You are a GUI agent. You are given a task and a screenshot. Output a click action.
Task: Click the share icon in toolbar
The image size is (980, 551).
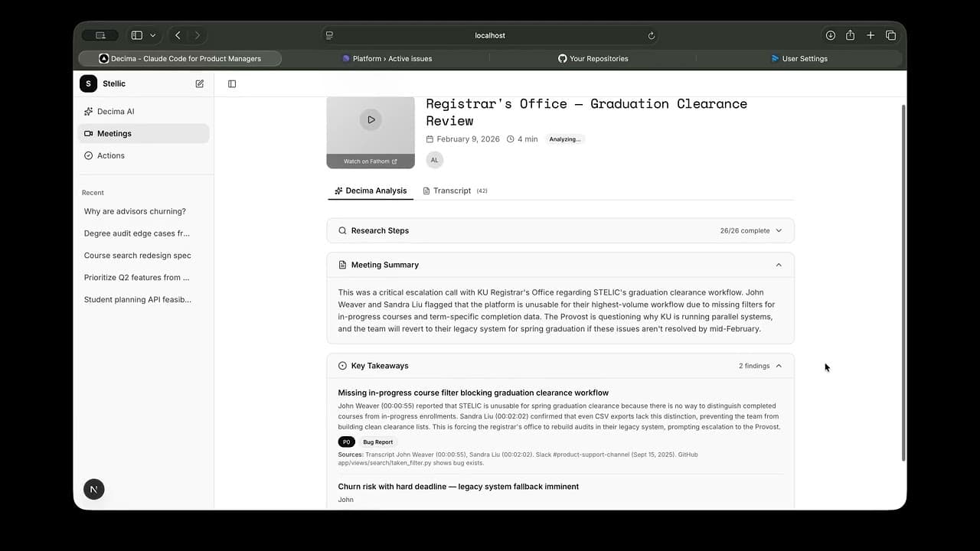[850, 36]
